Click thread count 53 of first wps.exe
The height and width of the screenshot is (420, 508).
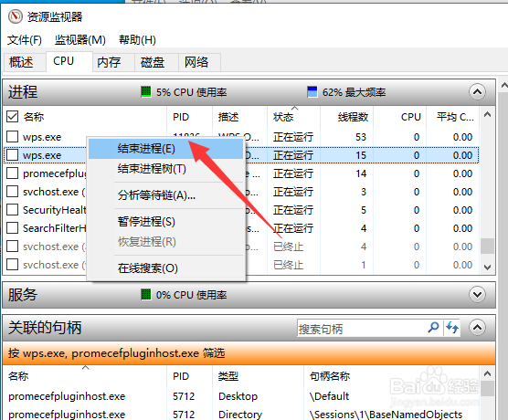point(361,137)
